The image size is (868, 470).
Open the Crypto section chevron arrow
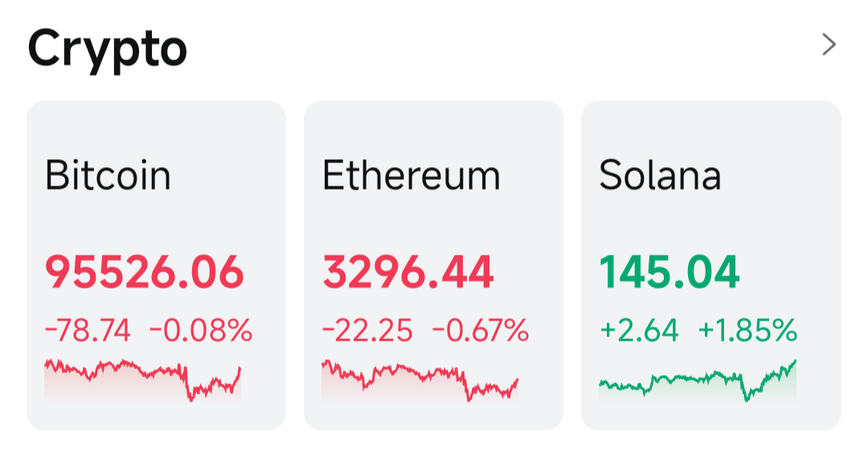pyautogui.click(x=829, y=44)
